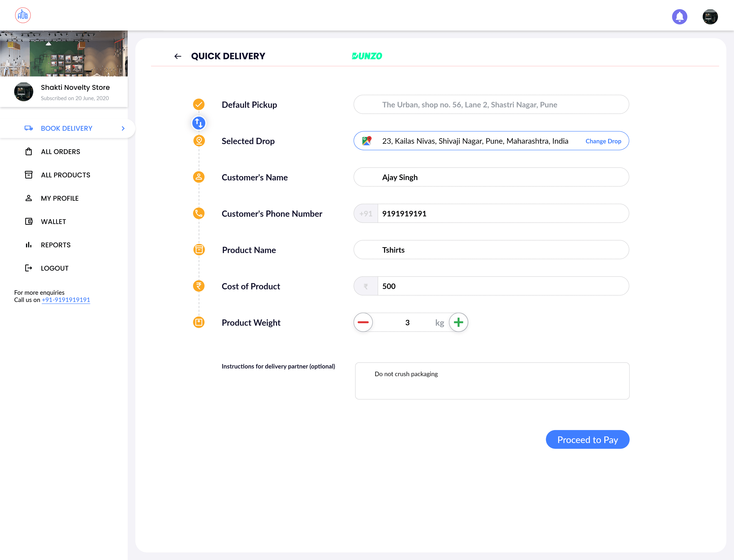734x560 pixels.
Task: Increase product weight with plus button
Action: click(x=458, y=322)
